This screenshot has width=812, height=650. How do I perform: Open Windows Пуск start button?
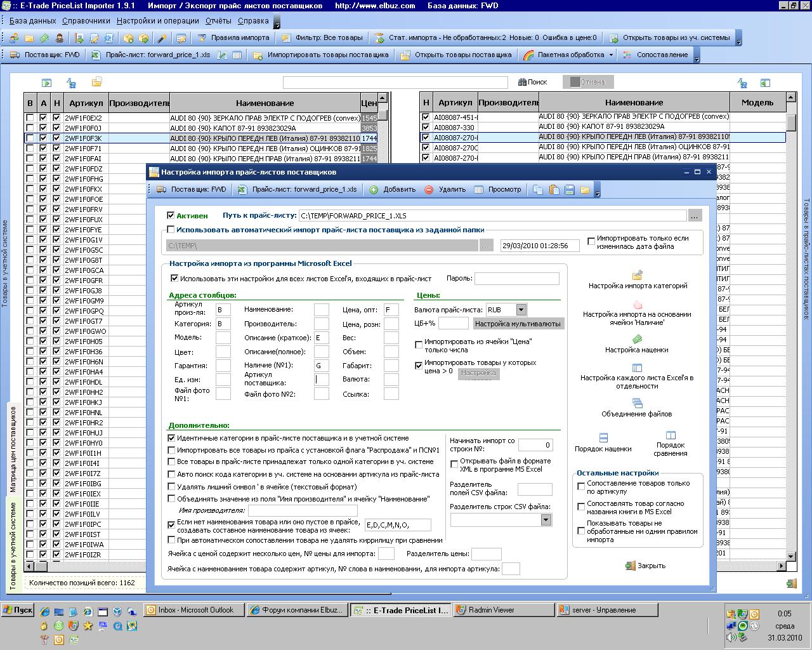pos(18,610)
